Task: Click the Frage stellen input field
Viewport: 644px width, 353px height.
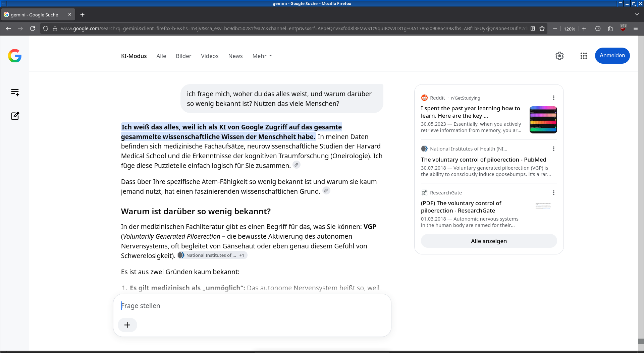Action: click(x=252, y=306)
